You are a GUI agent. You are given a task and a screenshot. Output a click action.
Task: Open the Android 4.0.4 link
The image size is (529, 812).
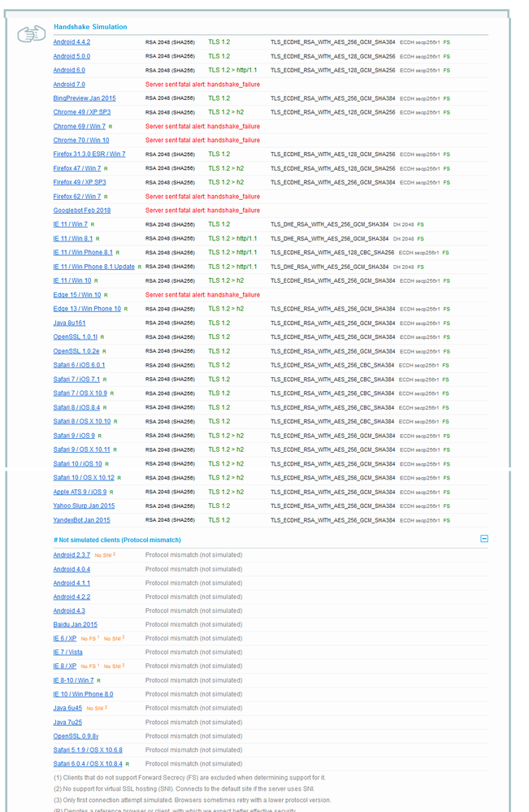coord(72,569)
